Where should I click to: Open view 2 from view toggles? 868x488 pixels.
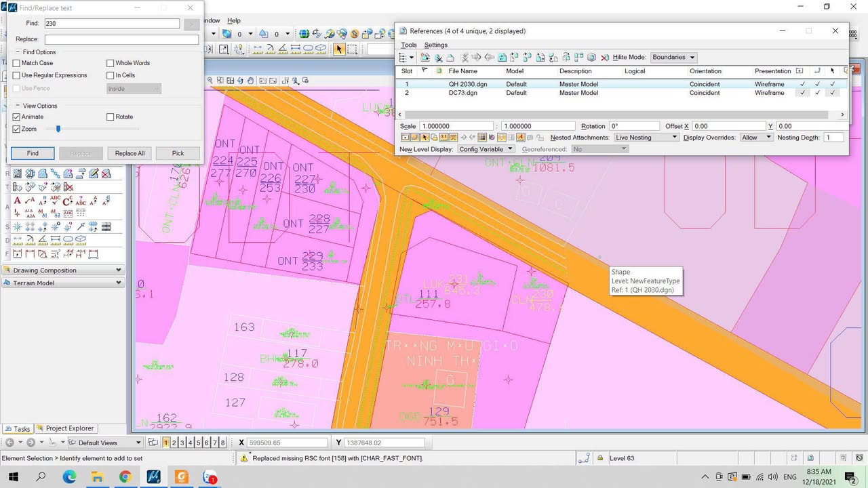174,443
